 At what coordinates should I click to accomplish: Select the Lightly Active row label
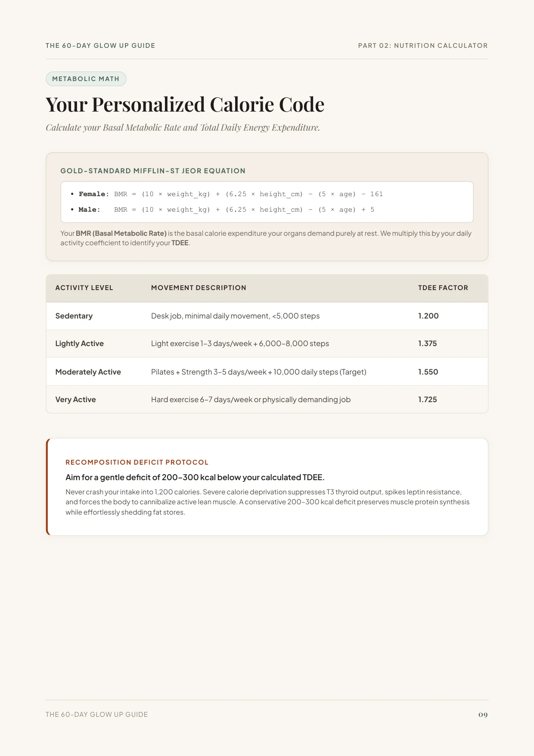click(x=80, y=344)
